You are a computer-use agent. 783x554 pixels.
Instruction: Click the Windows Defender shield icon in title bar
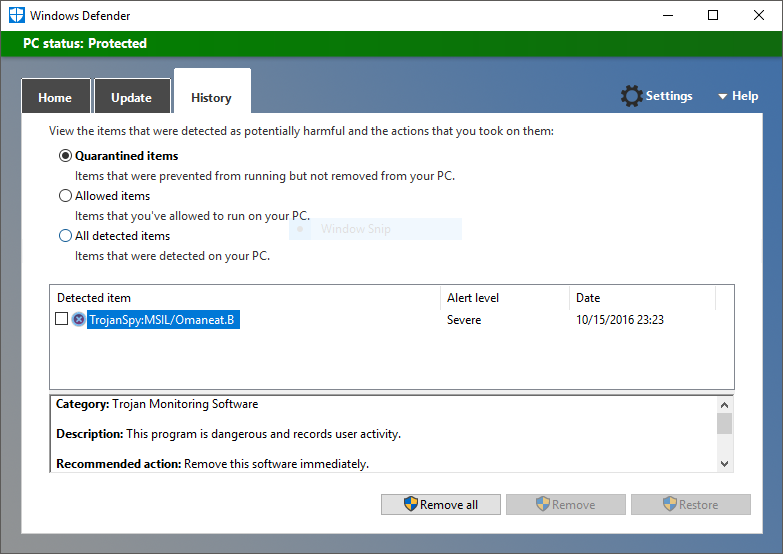pos(15,15)
